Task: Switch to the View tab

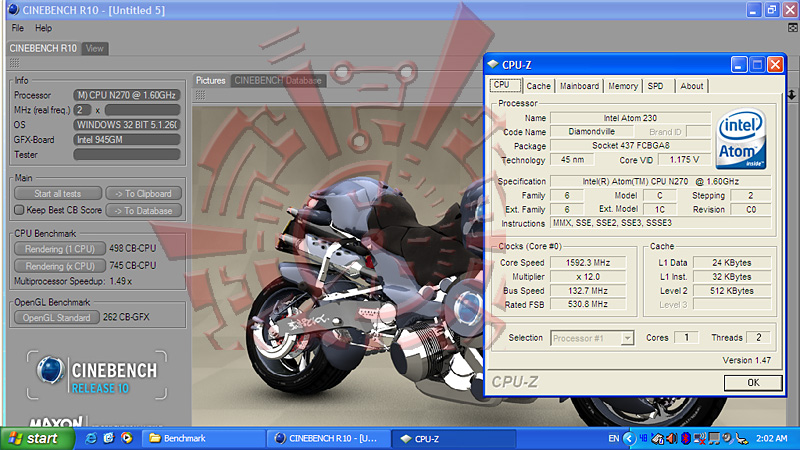Action: 94,48
